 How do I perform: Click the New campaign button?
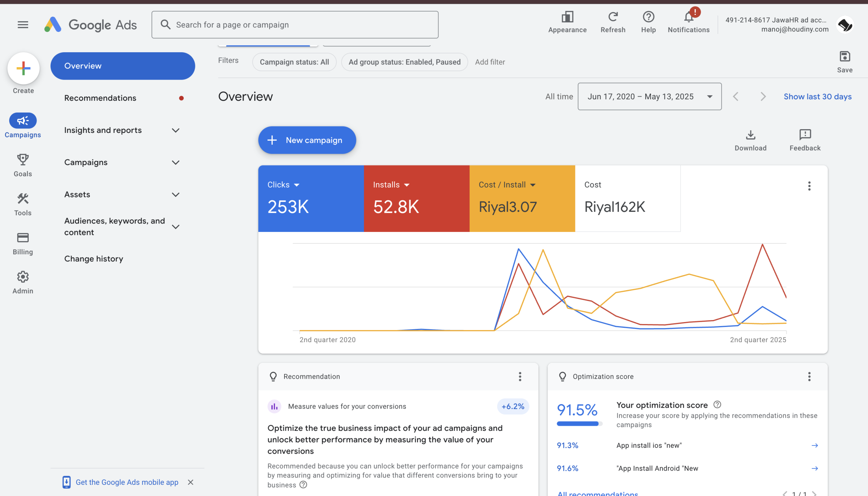point(307,140)
